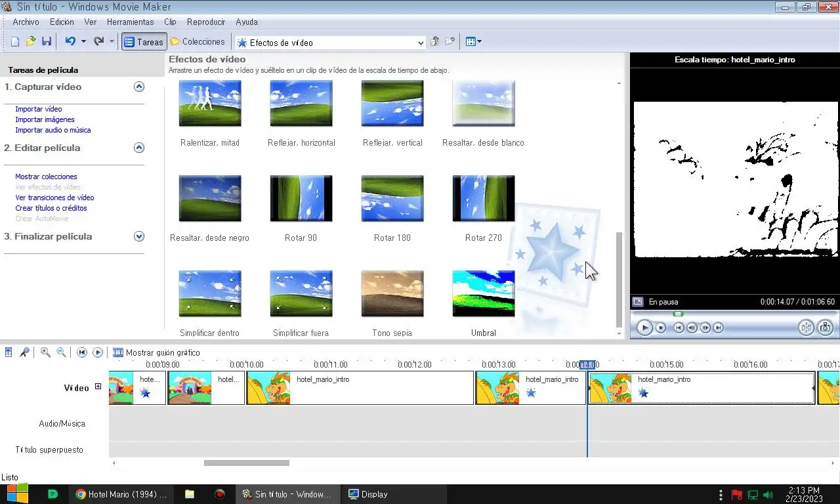
Task: Open the Edición menu
Action: [x=62, y=22]
